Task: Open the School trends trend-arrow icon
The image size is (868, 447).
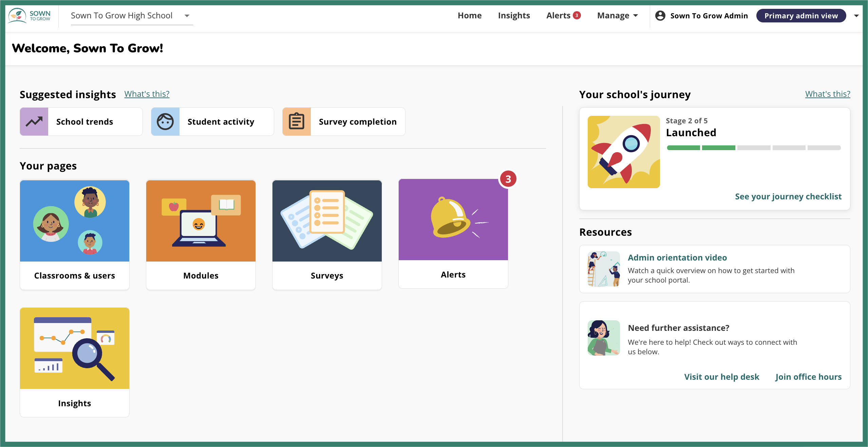Action: (x=34, y=122)
